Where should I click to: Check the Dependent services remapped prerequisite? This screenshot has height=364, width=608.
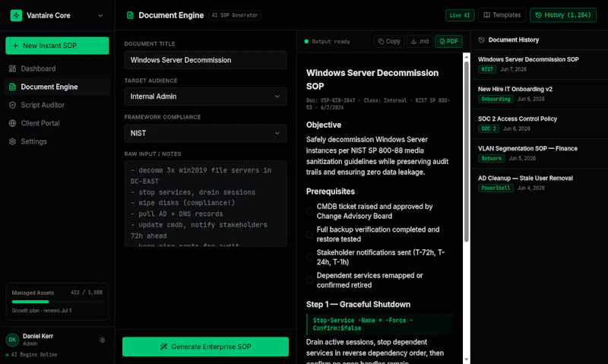click(309, 280)
